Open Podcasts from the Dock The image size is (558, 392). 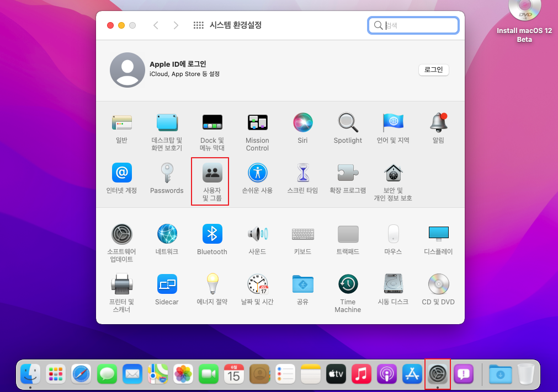[x=387, y=374]
